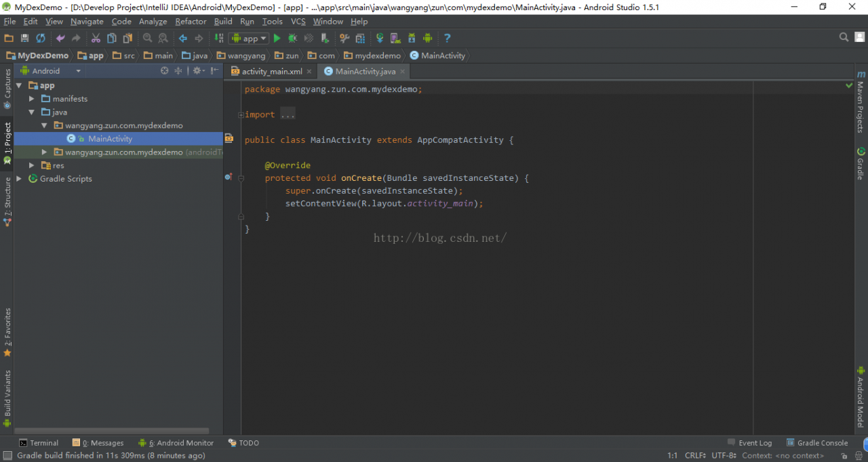The image size is (868, 462).
Task: Expand the Gradle Scripts node
Action: (19, 179)
